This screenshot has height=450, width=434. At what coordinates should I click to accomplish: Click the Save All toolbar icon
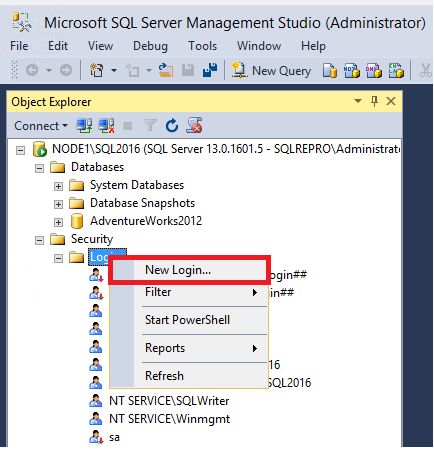click(x=210, y=70)
